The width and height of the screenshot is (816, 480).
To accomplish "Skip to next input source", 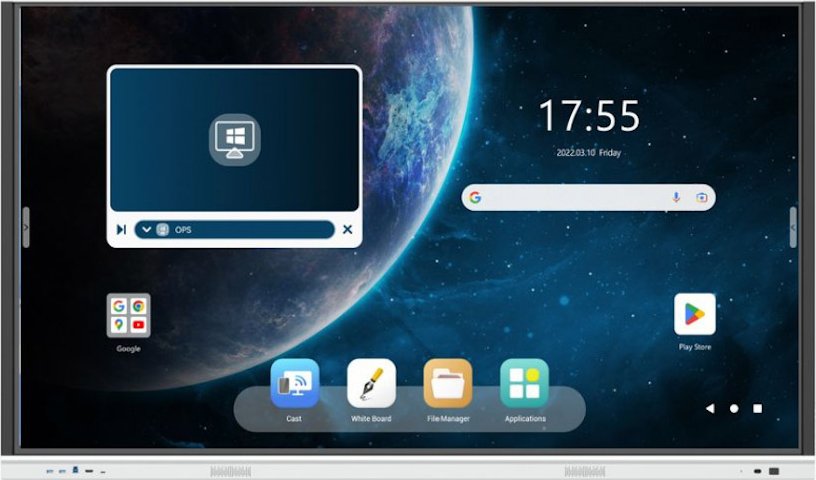I will (x=121, y=230).
